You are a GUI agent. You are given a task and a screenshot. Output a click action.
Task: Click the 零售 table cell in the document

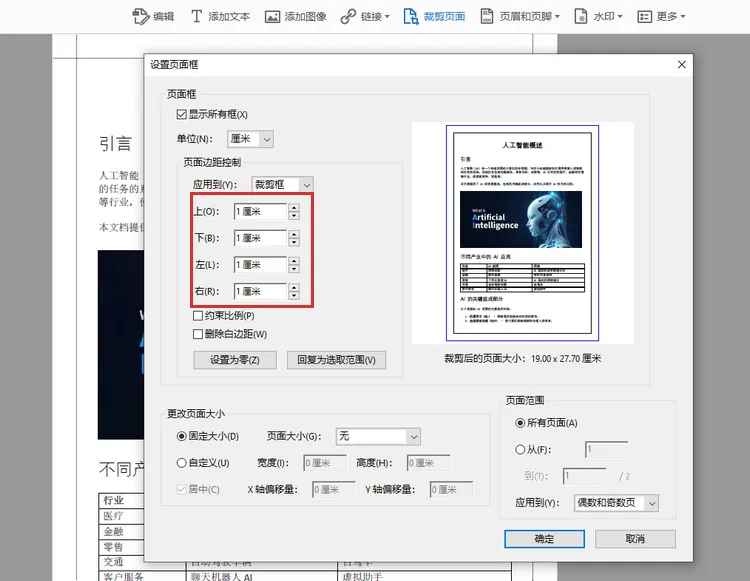click(113, 547)
